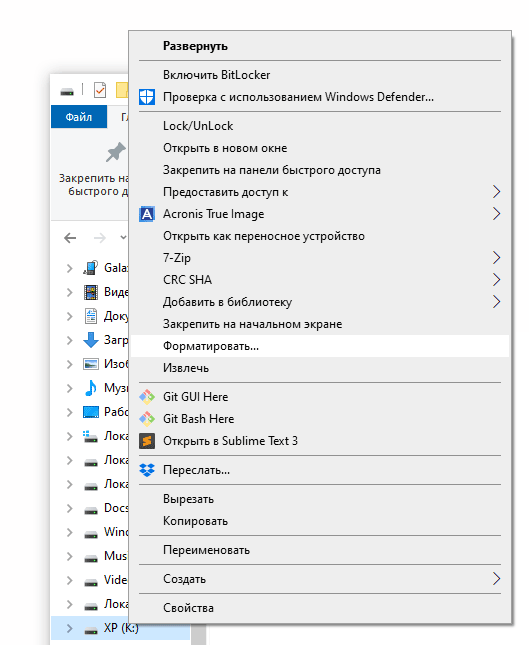Click the pin icon in the ribbon
Viewport: 529px width, 645px height.
click(116, 153)
